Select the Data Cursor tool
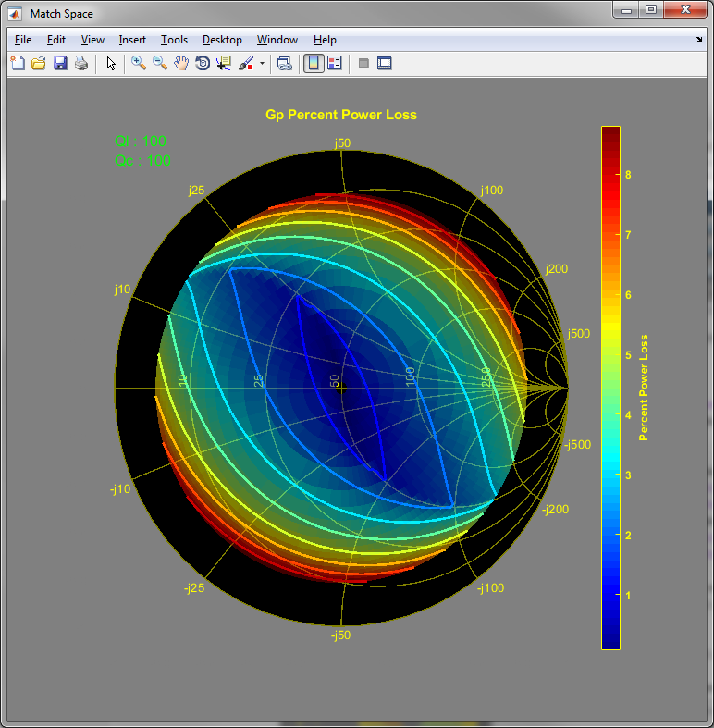The width and height of the screenshot is (714, 728). coord(224,63)
